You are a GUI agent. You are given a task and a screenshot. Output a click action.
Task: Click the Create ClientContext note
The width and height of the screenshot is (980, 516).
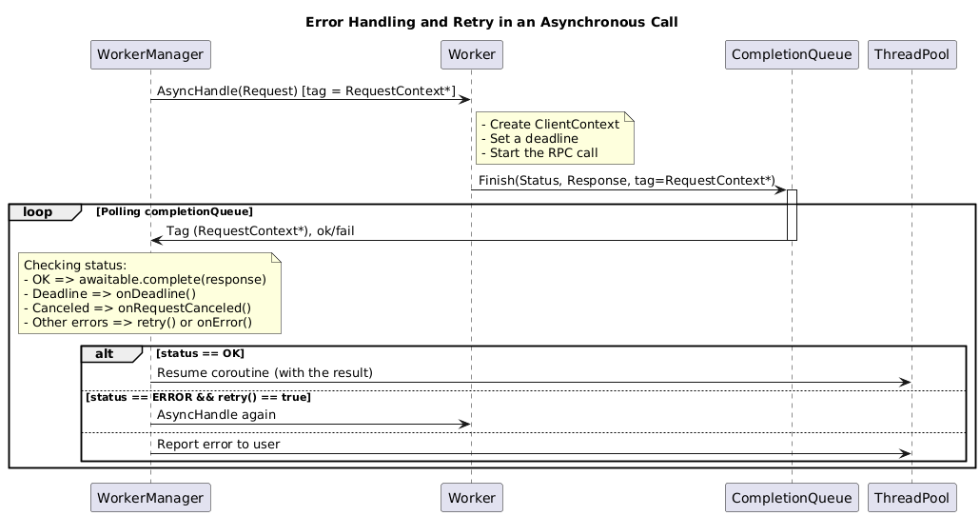click(x=555, y=138)
